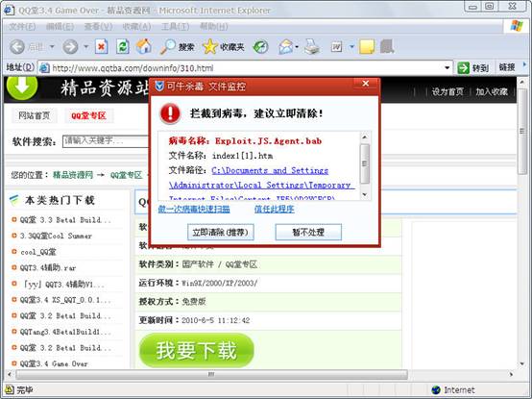Click the IE Back arrow icon
Image resolution: width=532 pixels, height=399 pixels.
(x=17, y=47)
